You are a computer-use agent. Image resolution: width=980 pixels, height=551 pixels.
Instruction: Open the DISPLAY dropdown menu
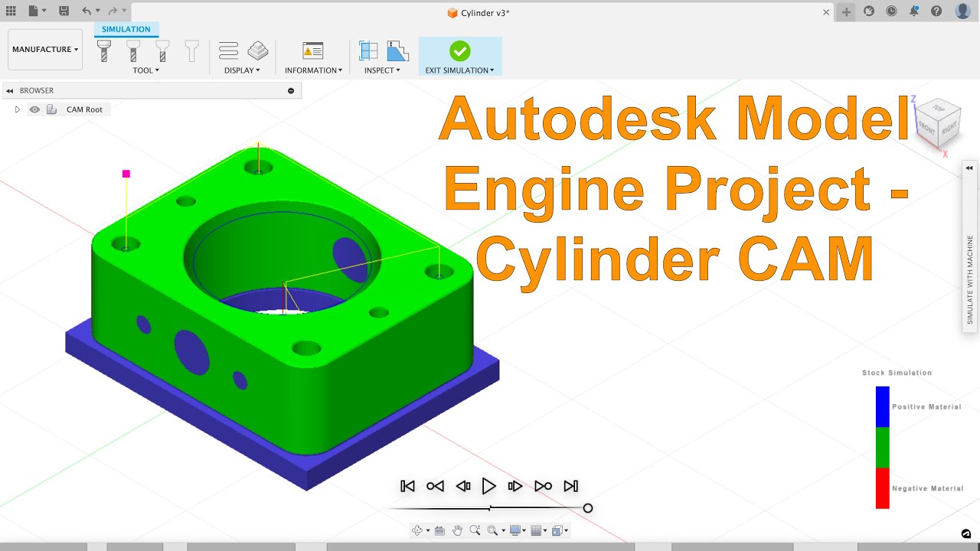coord(242,70)
